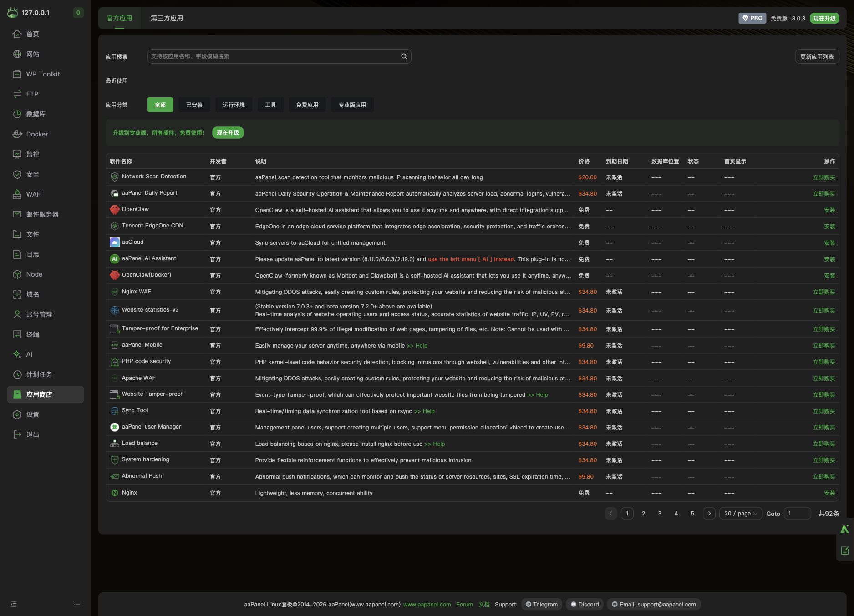Open the FTP transfer icon in sidebar
The width and height of the screenshot is (854, 616).
click(17, 94)
